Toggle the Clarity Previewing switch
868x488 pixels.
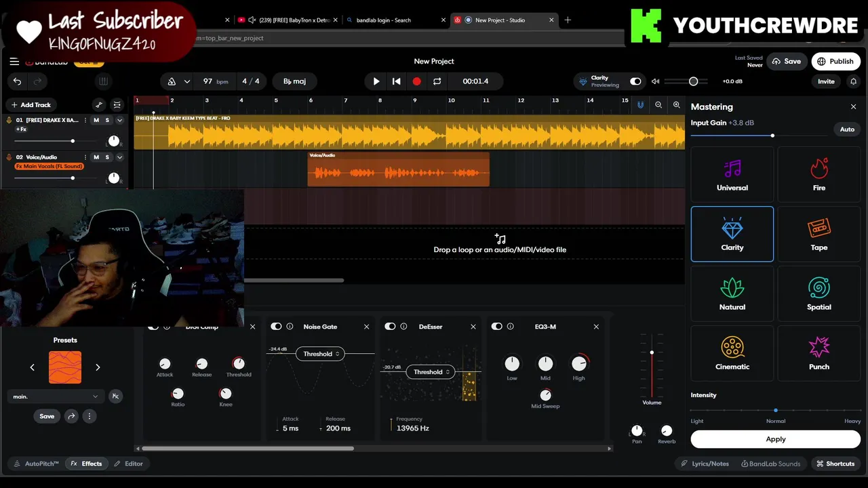coord(635,81)
